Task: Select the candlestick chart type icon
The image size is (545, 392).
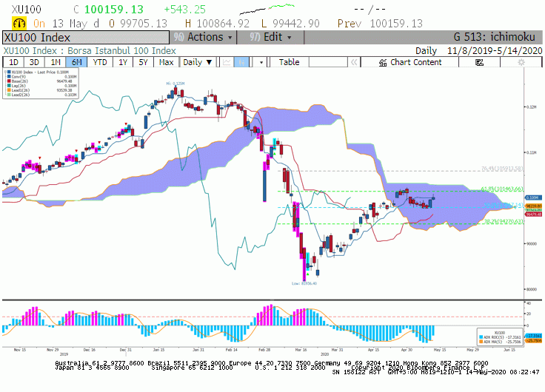Action: click(x=241, y=62)
